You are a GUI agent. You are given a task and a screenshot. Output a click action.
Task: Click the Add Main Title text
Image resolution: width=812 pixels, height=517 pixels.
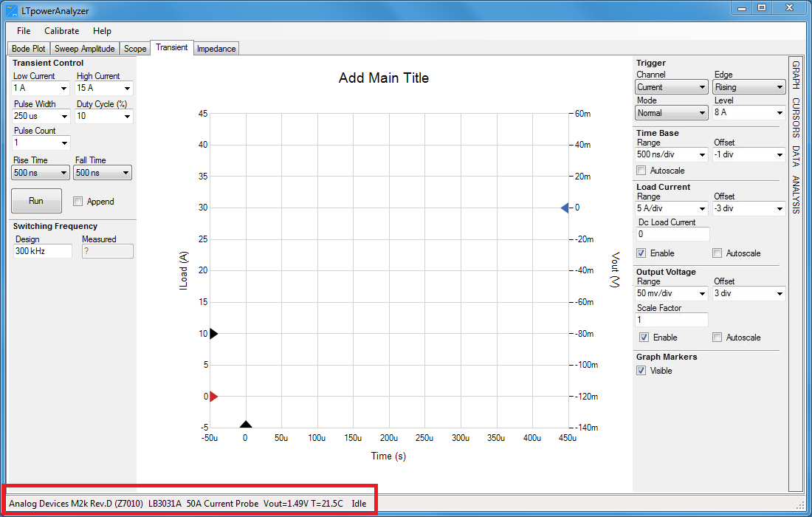[x=383, y=78]
